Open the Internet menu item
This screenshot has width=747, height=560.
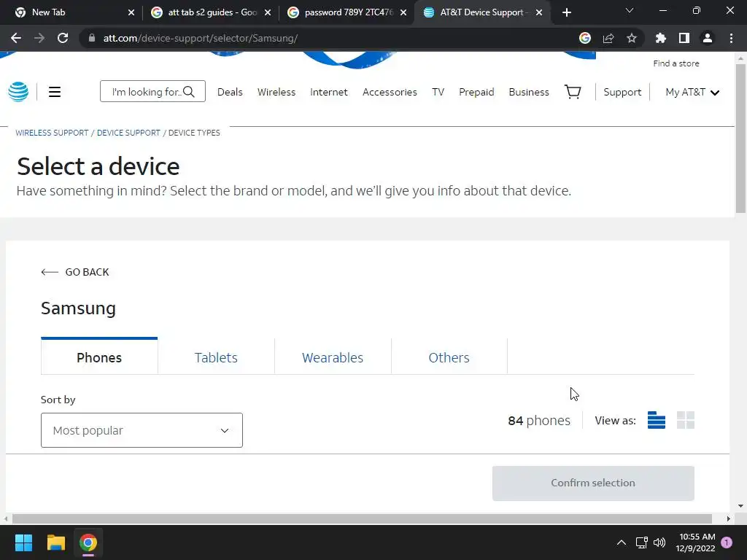click(x=329, y=92)
